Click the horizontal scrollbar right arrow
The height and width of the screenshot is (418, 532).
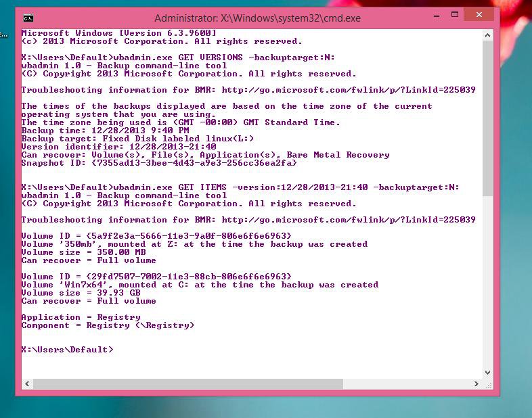[476, 384]
